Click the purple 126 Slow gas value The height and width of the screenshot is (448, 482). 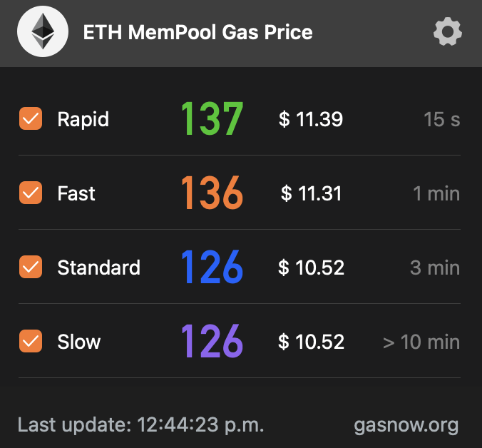(212, 341)
